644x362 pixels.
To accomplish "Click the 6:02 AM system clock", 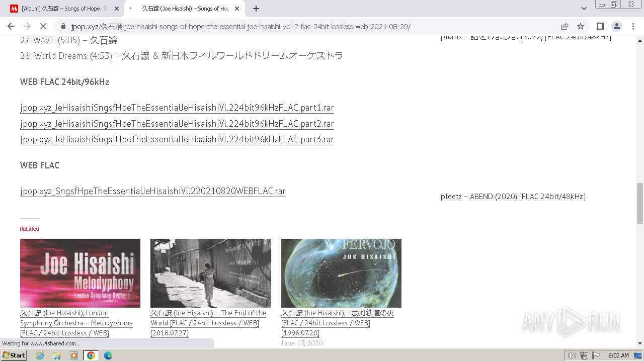I will point(618,355).
